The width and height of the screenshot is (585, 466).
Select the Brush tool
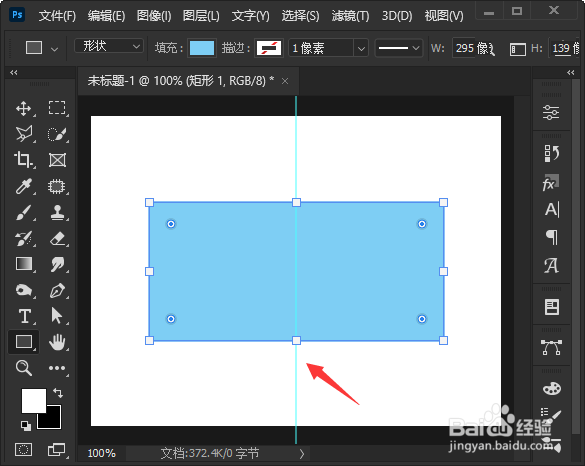[x=24, y=213]
